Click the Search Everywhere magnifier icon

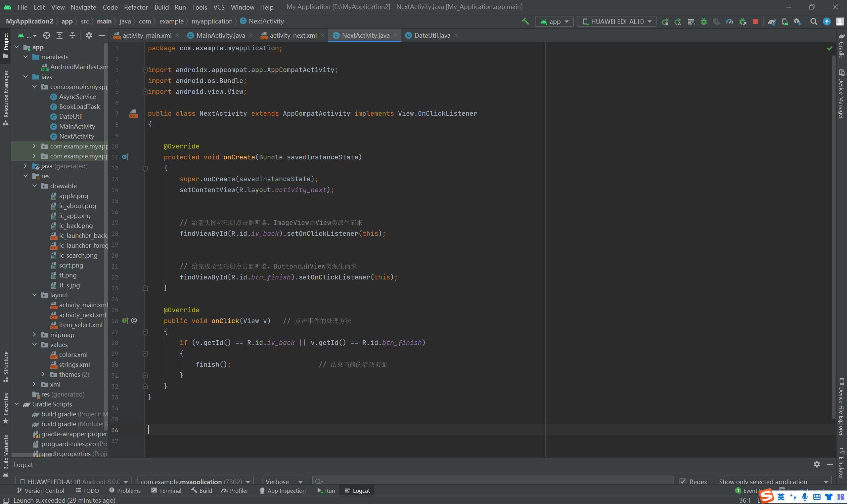(813, 21)
